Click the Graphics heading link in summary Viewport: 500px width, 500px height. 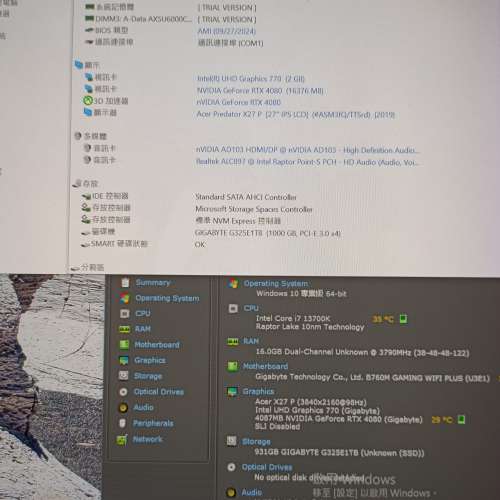[258, 391]
